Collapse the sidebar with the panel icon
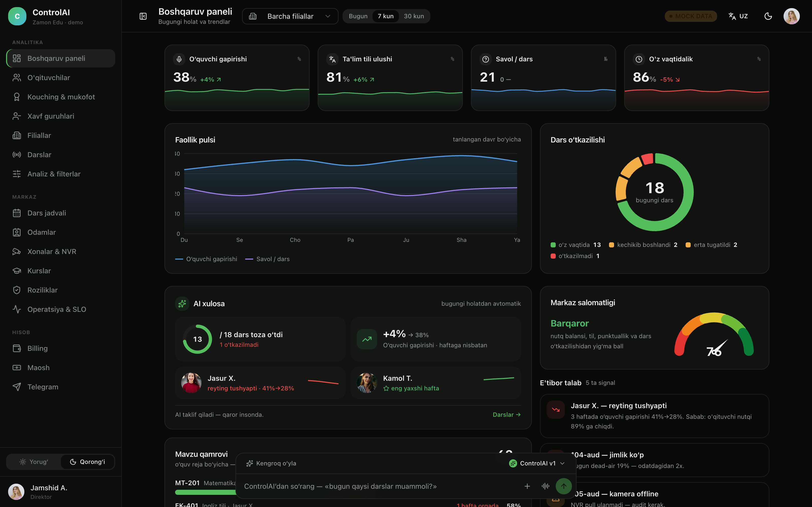The image size is (812, 507). click(x=143, y=16)
